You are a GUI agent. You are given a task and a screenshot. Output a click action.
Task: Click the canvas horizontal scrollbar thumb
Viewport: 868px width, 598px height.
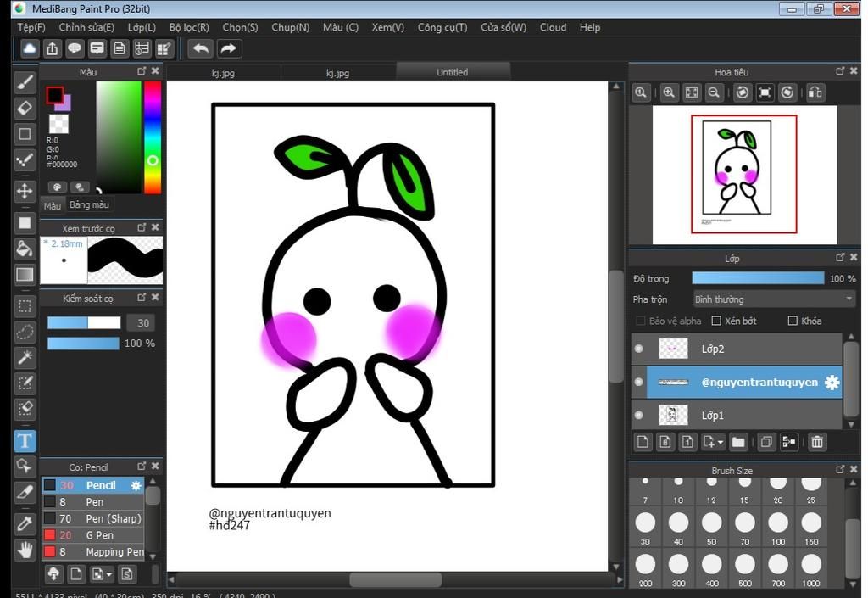pos(395,579)
